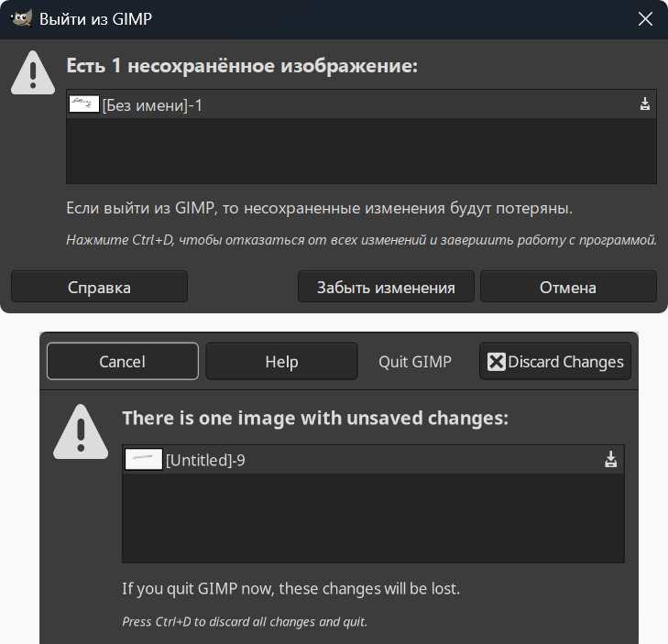Click empty area below [Без имени]-1 in list
This screenshot has height=644, width=668.
pyautogui.click(x=361, y=150)
